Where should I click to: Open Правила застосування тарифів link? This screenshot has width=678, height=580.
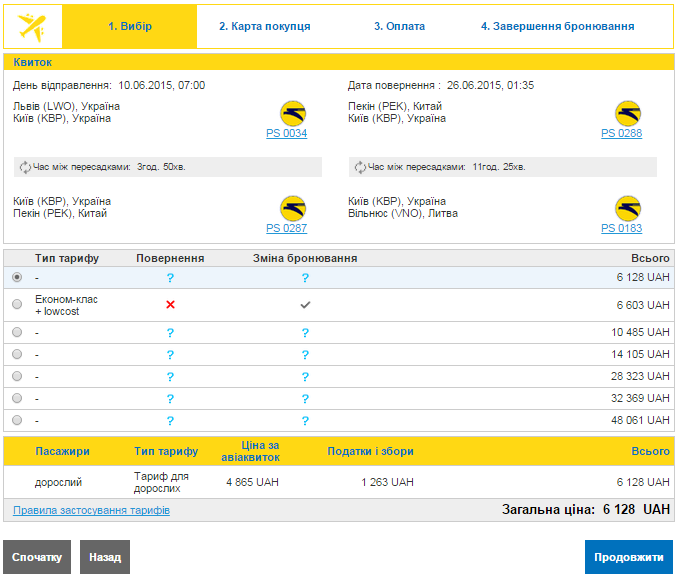coord(91,510)
